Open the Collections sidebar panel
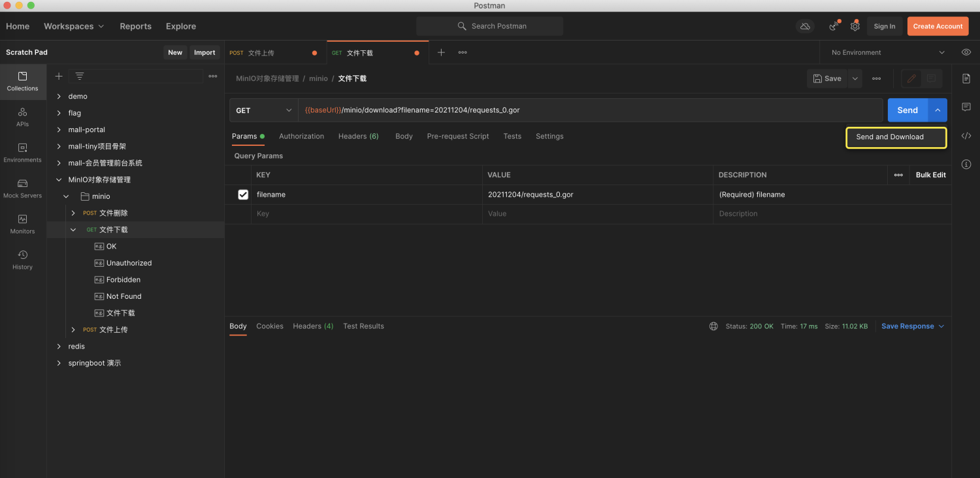Screen dimensions: 980x478 pos(23,82)
